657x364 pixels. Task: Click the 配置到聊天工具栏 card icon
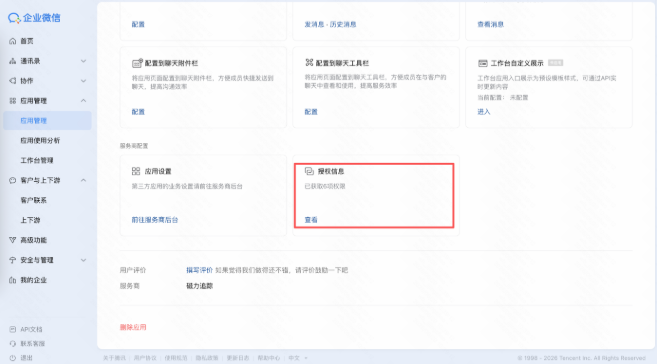point(309,63)
